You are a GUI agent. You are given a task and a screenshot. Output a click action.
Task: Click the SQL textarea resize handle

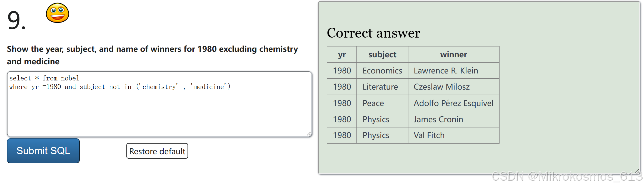309,134
